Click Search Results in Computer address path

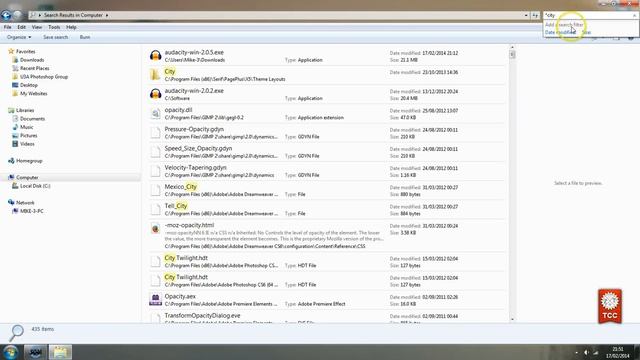coord(73,15)
